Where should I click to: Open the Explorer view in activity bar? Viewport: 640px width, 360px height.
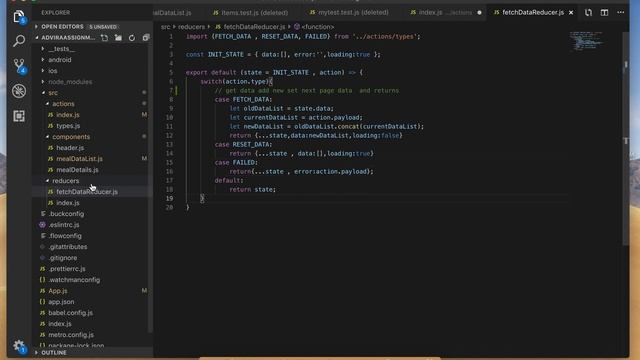coord(19,17)
